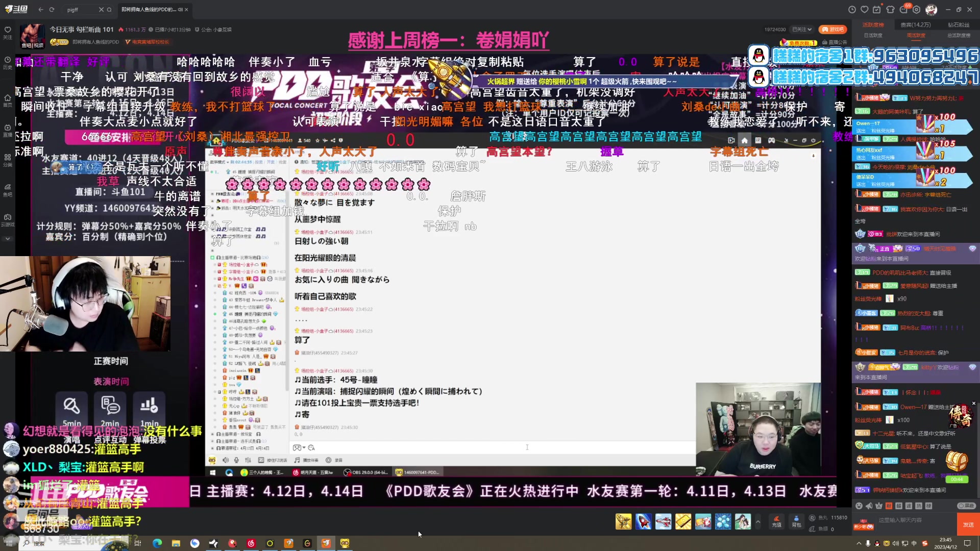Toggle the 屏蔽 block switch

click(966, 506)
